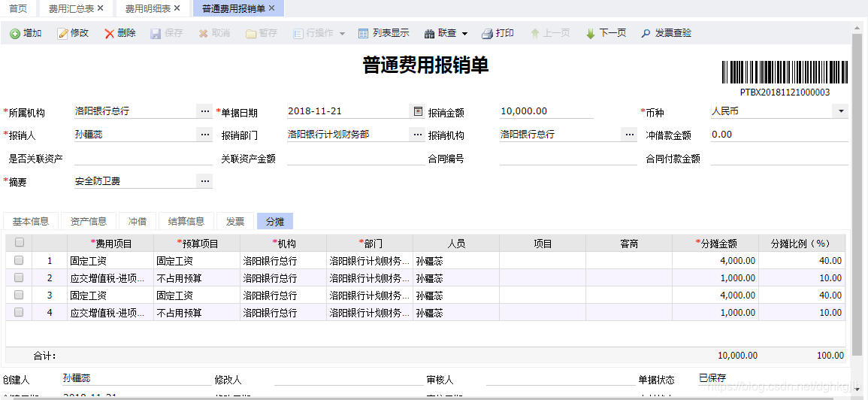Open lookup button for 报销部门 field
Viewport: 868px width, 400px height.
click(417, 134)
